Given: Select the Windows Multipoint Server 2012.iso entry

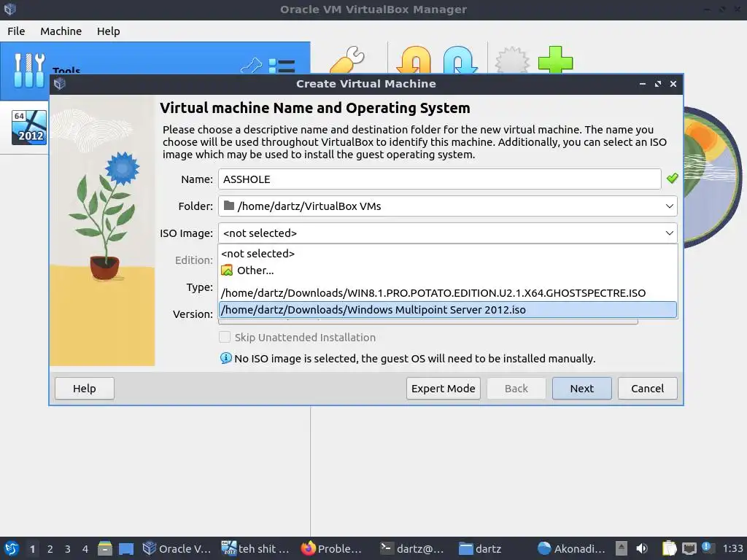Looking at the screenshot, I should [447, 309].
